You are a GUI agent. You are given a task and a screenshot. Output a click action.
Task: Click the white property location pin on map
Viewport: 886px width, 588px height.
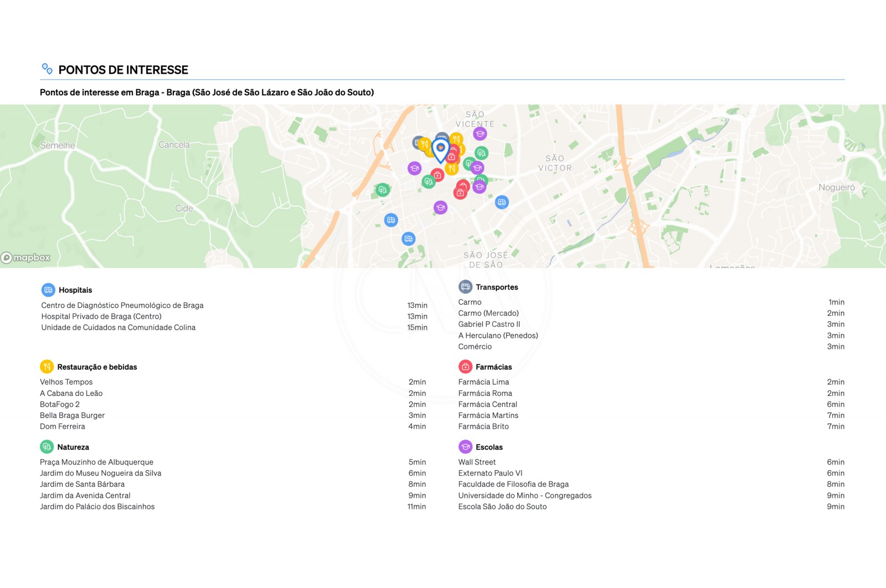[440, 149]
